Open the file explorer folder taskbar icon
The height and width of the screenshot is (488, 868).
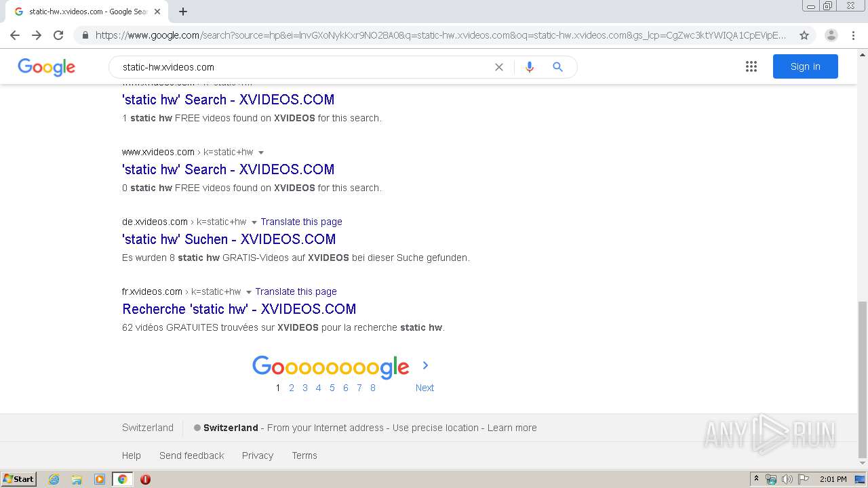[x=77, y=479]
